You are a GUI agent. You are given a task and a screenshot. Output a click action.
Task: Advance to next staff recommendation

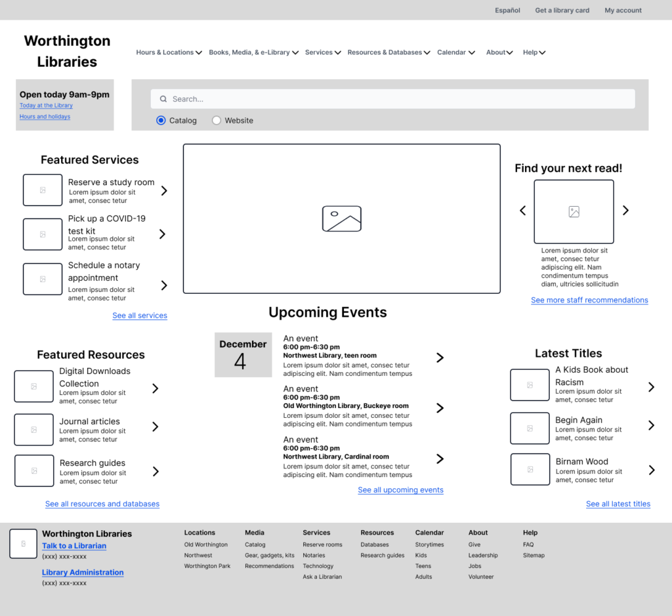(x=625, y=211)
